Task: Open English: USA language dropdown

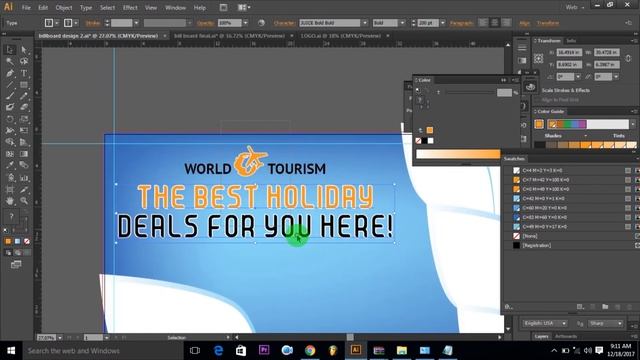Action: [545, 323]
